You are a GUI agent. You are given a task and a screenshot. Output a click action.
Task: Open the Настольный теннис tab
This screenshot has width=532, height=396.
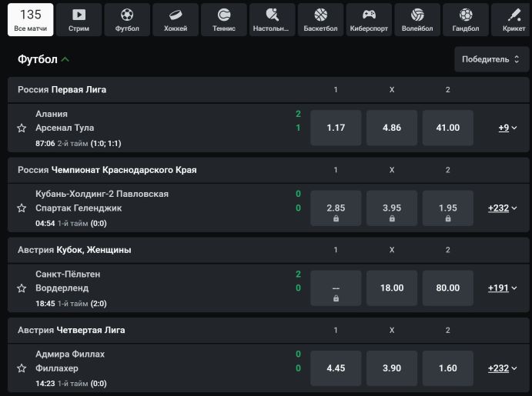(x=272, y=20)
